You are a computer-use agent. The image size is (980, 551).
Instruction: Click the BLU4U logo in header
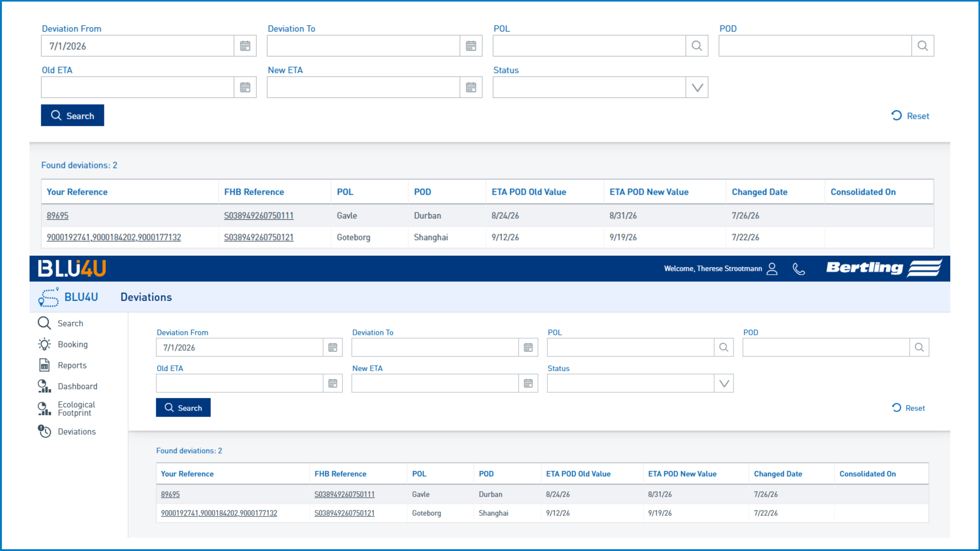click(x=72, y=268)
